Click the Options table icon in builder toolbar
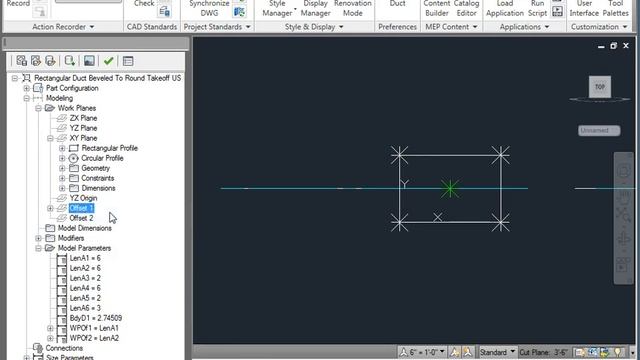 [128, 61]
